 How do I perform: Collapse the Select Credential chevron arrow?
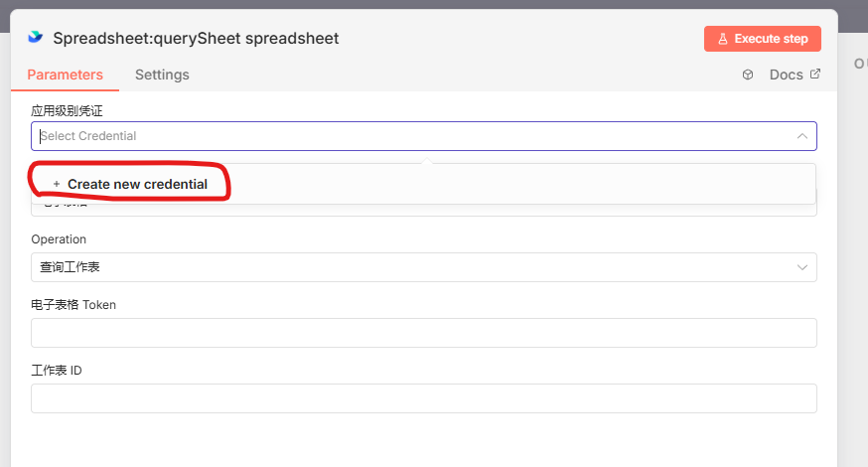(801, 136)
